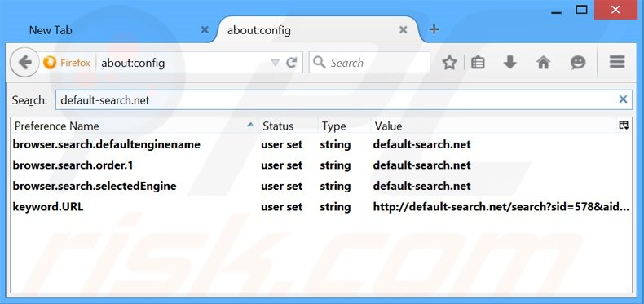Show bookmarks list icon
644x304 pixels.
click(x=478, y=63)
